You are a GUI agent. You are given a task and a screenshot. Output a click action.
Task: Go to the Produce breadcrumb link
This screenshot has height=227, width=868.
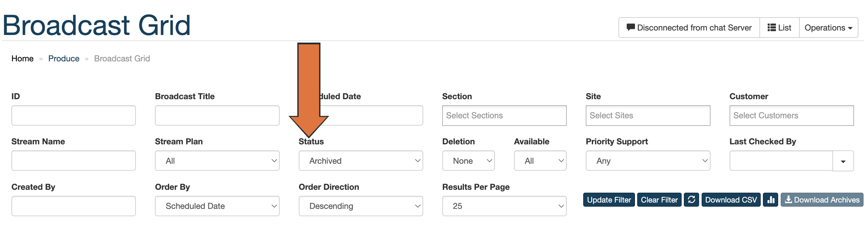[64, 59]
